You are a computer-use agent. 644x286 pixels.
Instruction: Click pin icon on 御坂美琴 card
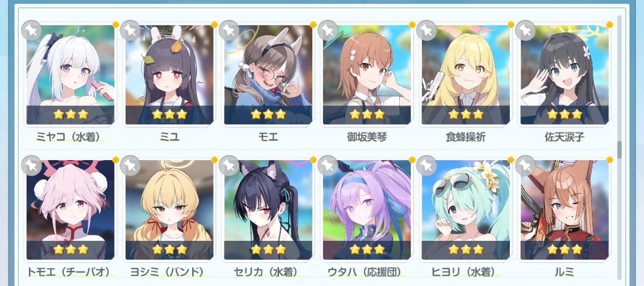328,31
